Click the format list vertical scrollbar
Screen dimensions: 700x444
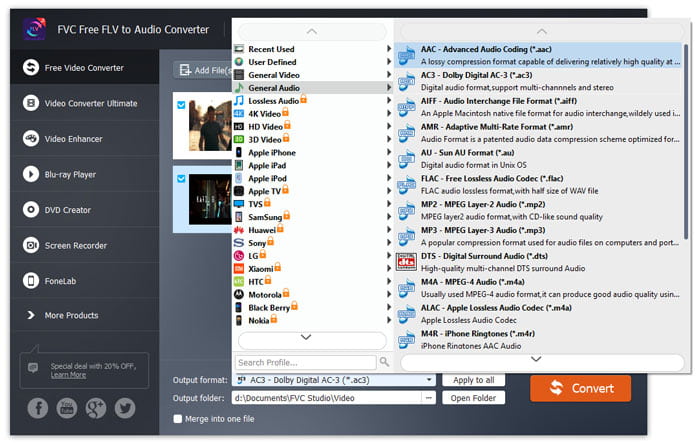686,141
